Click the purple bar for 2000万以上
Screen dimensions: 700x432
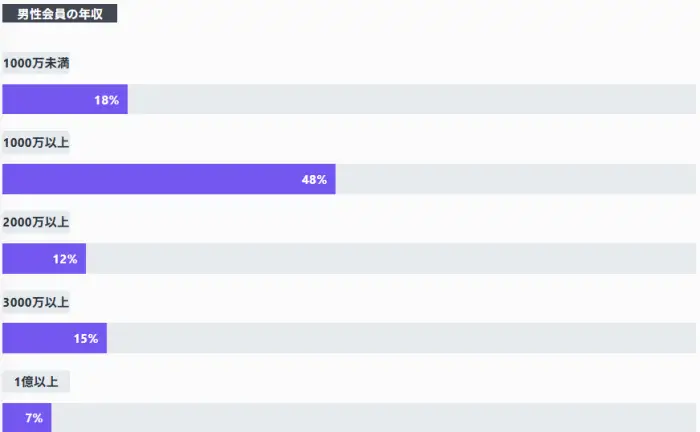pos(28,259)
